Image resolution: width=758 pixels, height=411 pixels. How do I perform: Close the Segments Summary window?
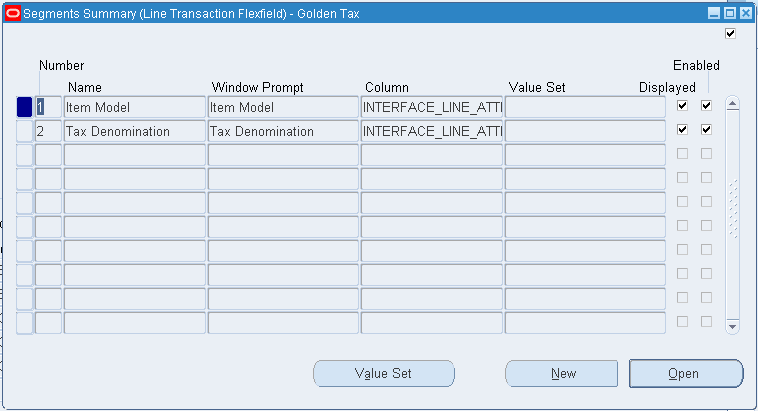(745, 13)
